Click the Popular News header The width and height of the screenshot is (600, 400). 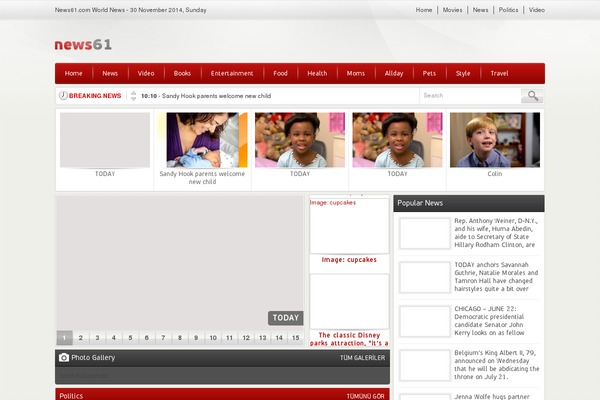pyautogui.click(x=420, y=203)
